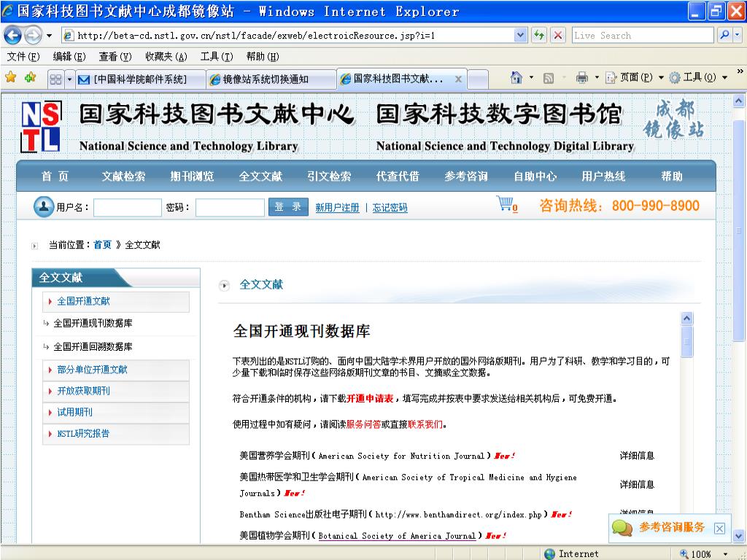Click the 服务问答 link

coord(363,424)
